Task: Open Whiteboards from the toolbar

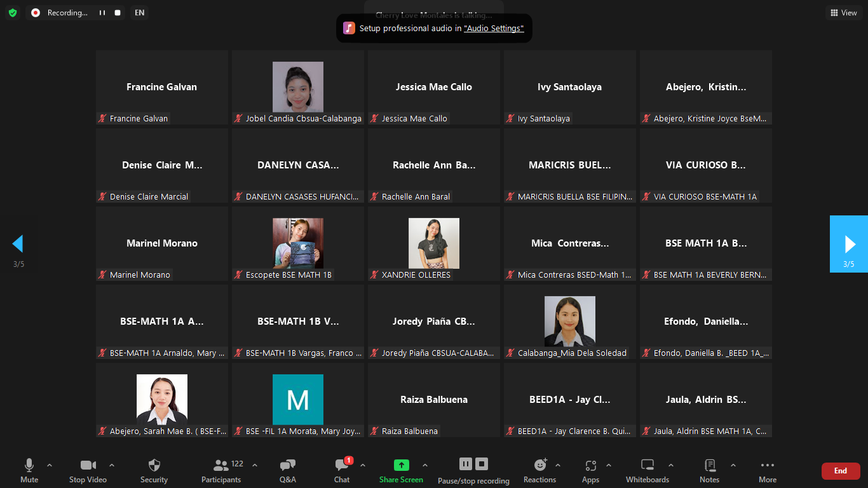Action: coord(647,465)
